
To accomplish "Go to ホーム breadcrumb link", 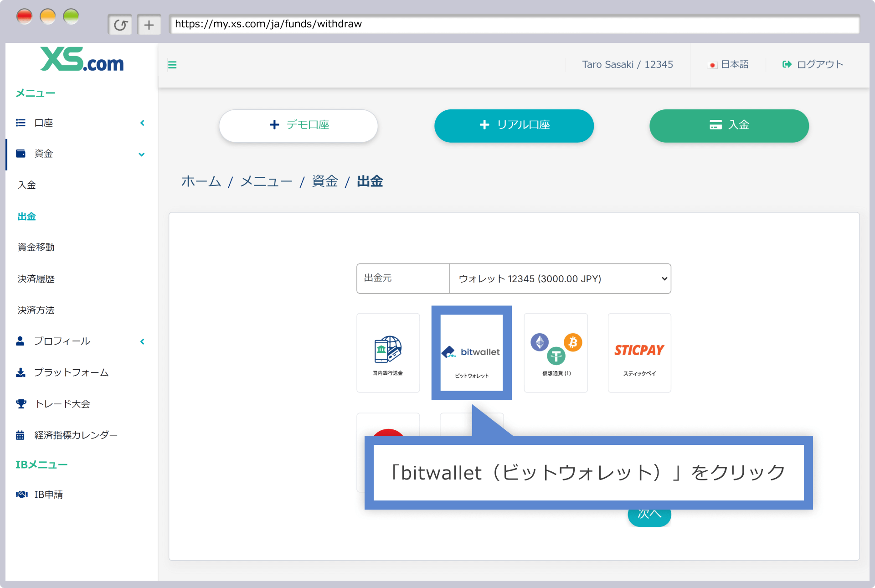I will point(201,181).
